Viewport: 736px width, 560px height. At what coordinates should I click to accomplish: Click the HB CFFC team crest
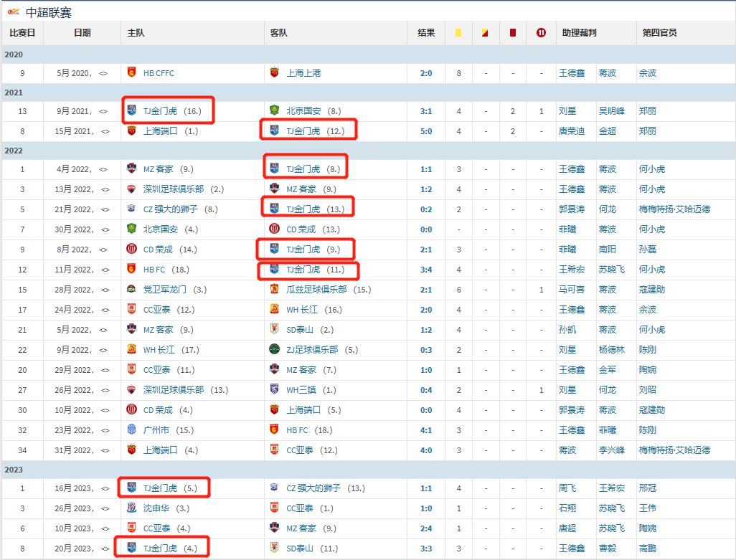(132, 72)
